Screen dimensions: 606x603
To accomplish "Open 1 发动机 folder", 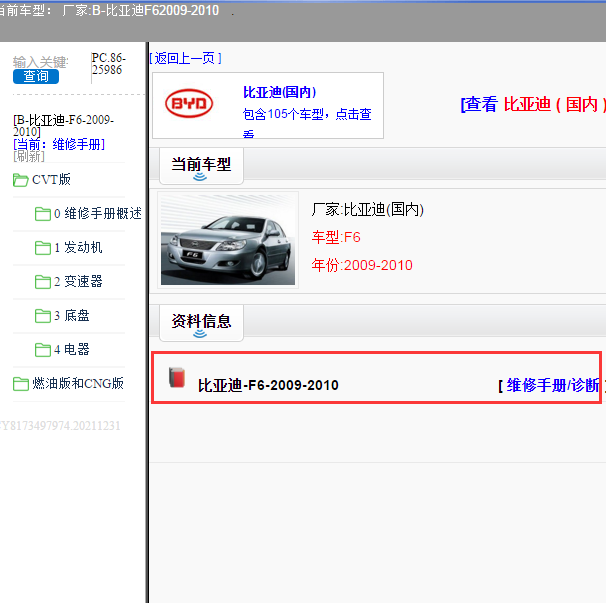I will pyautogui.click(x=78, y=247).
